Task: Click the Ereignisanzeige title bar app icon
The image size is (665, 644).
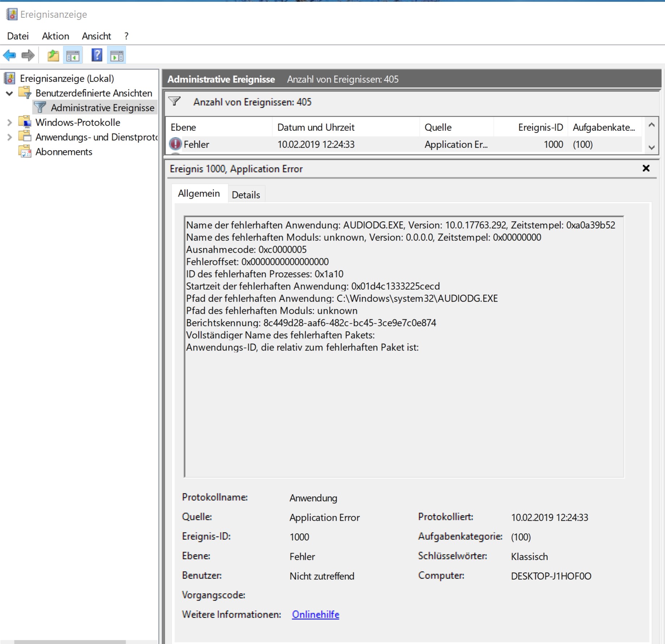Action: (12, 14)
